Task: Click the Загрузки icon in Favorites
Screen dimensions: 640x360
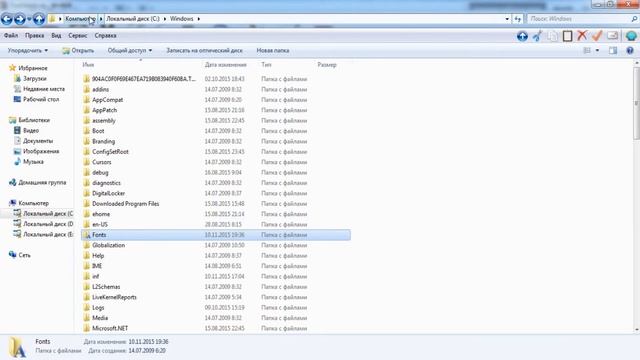Action: pos(17,78)
